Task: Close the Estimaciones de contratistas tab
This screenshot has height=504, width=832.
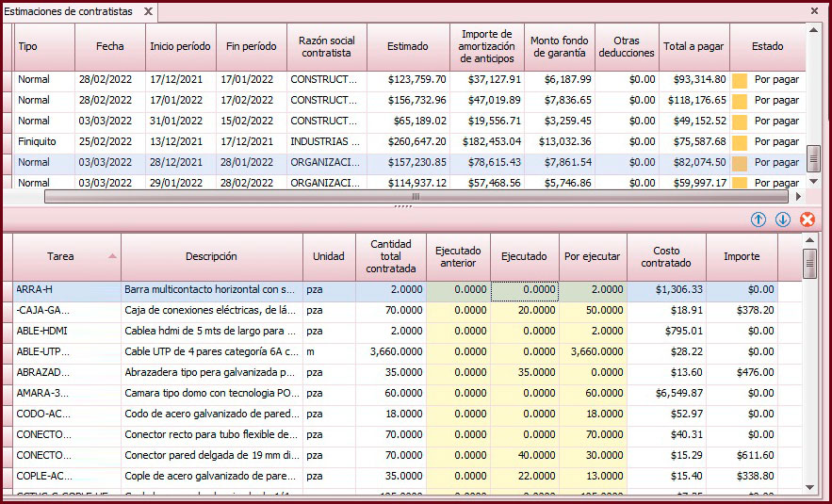Action: (x=149, y=11)
